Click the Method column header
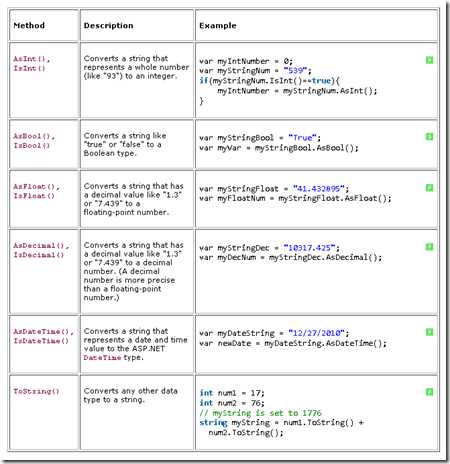The width and height of the screenshot is (450, 464). pos(29,25)
